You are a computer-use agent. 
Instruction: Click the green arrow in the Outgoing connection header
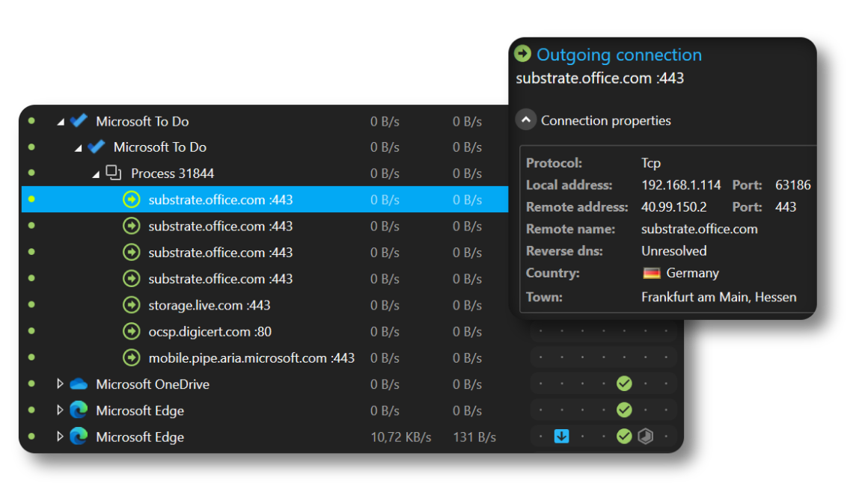click(522, 54)
